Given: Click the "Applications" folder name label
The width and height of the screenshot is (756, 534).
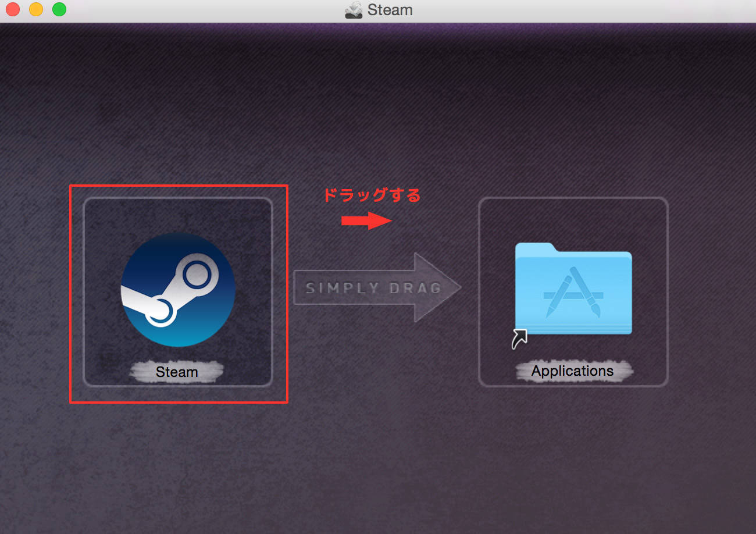Looking at the screenshot, I should click(573, 371).
